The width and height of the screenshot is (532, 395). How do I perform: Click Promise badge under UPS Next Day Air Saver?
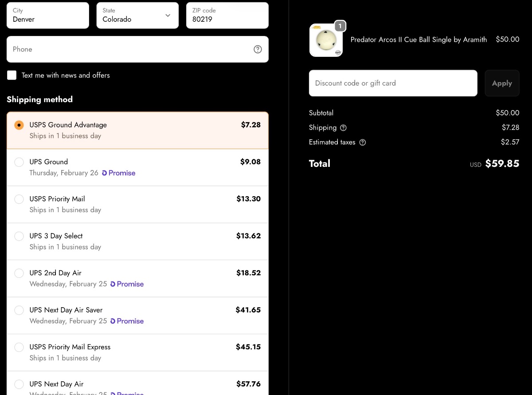(x=127, y=321)
